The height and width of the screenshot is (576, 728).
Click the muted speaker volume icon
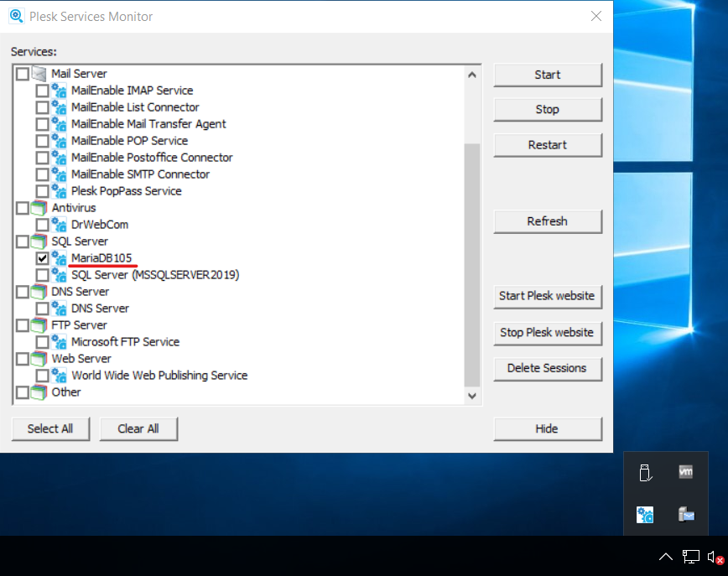pos(715,557)
